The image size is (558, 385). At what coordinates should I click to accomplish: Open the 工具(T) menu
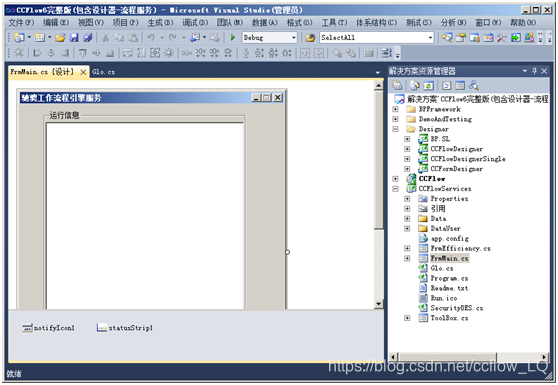(334, 23)
